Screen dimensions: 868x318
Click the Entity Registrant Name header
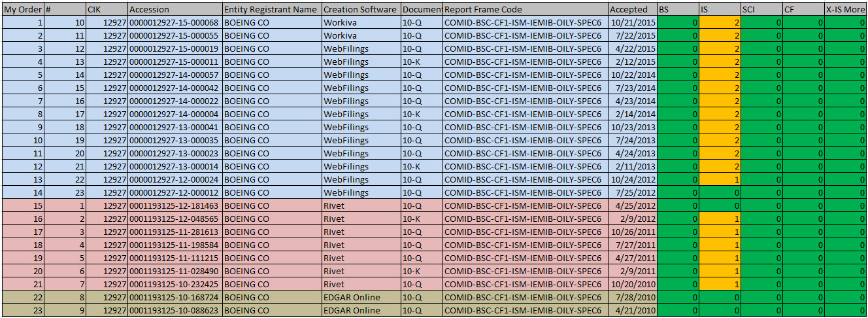click(272, 9)
